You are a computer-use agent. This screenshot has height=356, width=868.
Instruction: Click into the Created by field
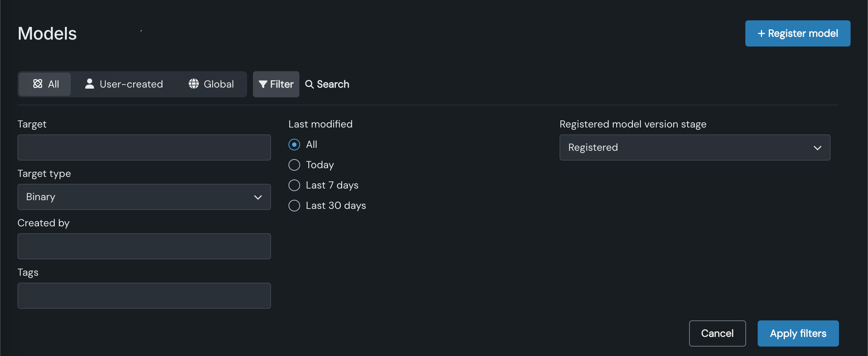coord(144,246)
